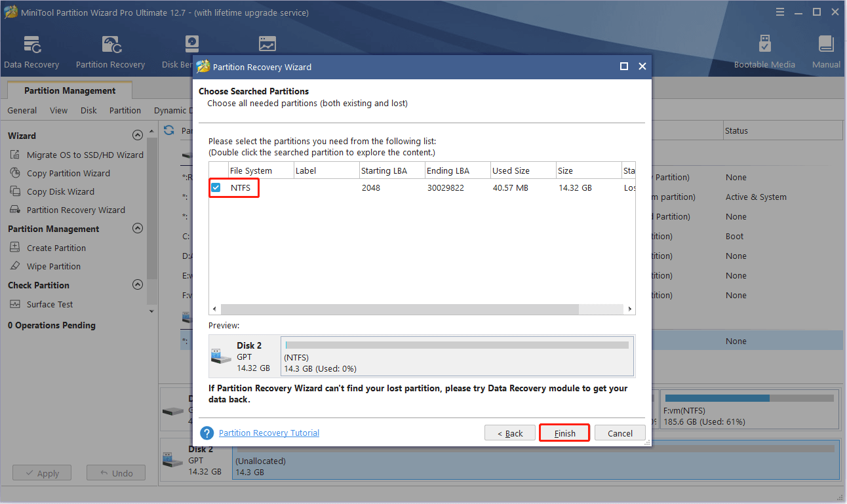Viewport: 847px width, 504px height.
Task: Click the 40.57 MB used size cell
Action: click(511, 188)
